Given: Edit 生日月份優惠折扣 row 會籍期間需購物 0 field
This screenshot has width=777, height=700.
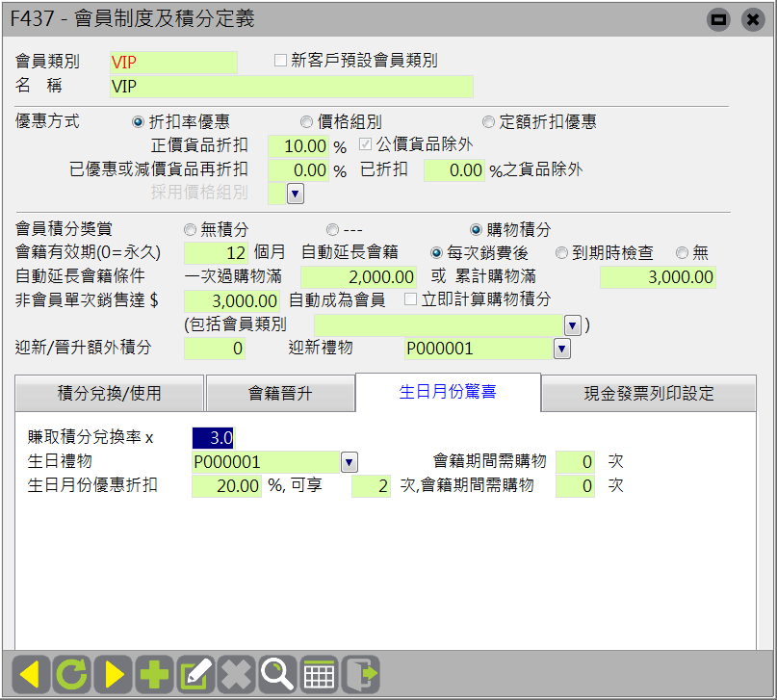Looking at the screenshot, I should tap(575, 486).
